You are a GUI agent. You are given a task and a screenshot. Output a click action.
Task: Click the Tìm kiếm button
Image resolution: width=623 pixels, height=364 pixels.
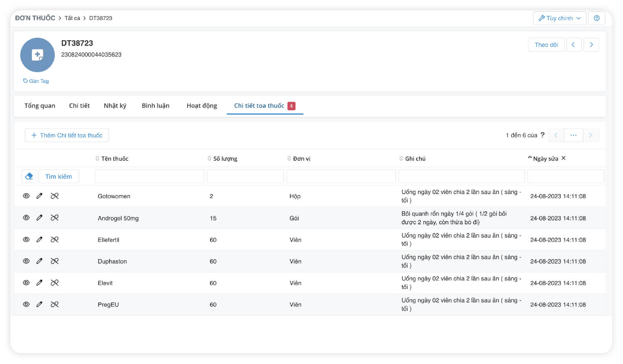pyautogui.click(x=59, y=176)
